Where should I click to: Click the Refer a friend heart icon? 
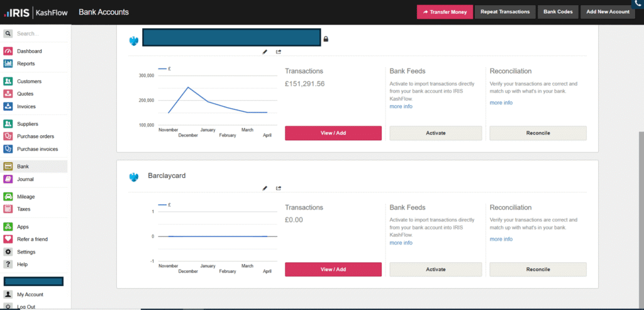click(8, 239)
